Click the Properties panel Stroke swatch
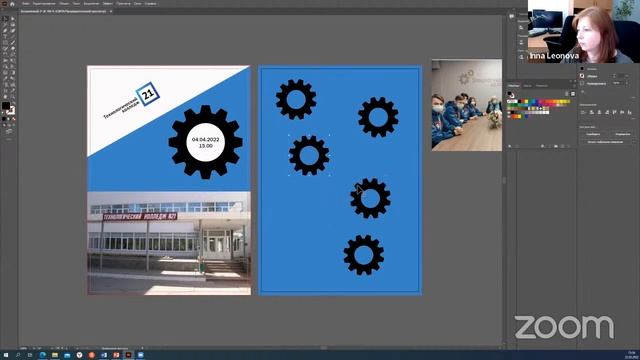Viewport: 640px width, 360px height. (x=582, y=76)
